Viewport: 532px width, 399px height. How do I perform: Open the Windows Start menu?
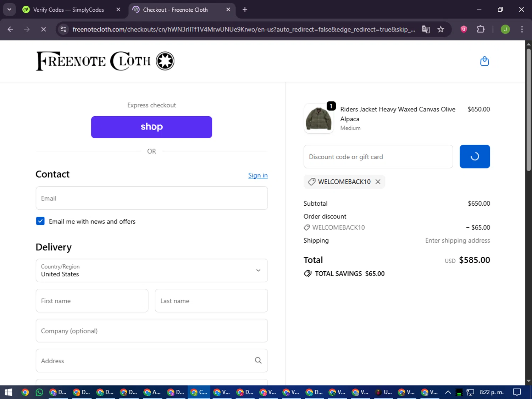(x=8, y=392)
